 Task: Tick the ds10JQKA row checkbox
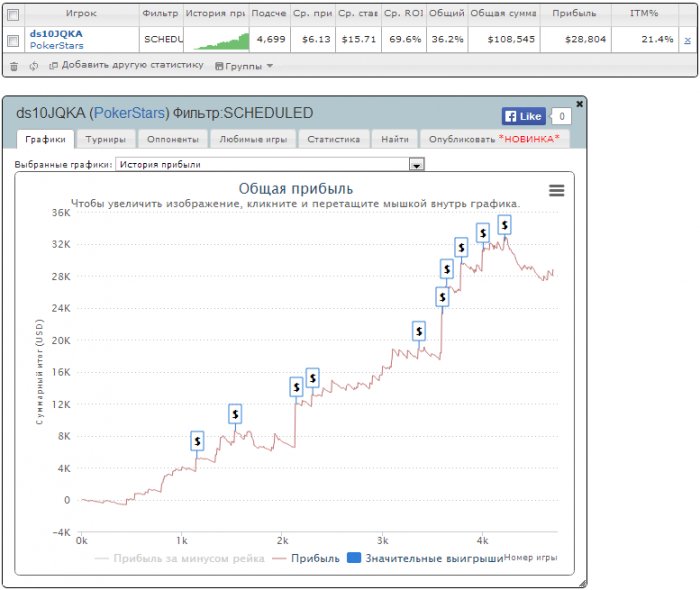pyautogui.click(x=13, y=41)
